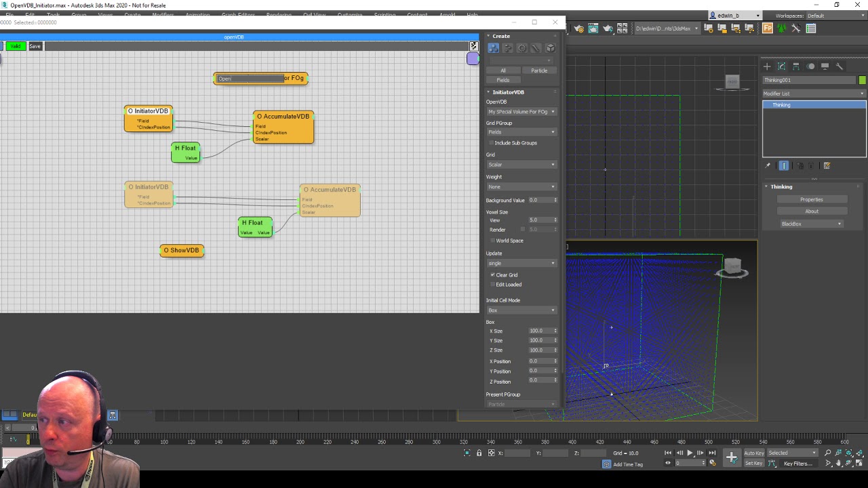The image size is (868, 488).
Task: Open the Rendered Frame Window icon
Action: [593, 28]
